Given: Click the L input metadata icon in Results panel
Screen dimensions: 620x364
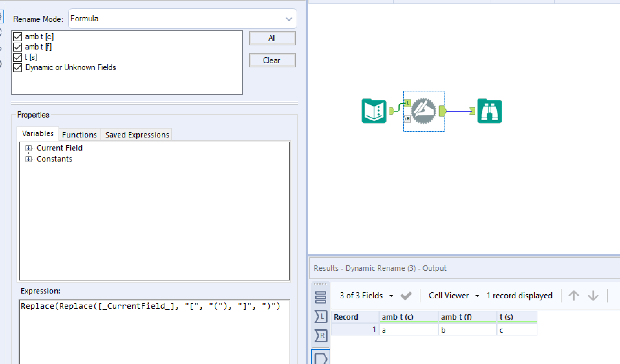Looking at the screenshot, I should pos(320,317).
